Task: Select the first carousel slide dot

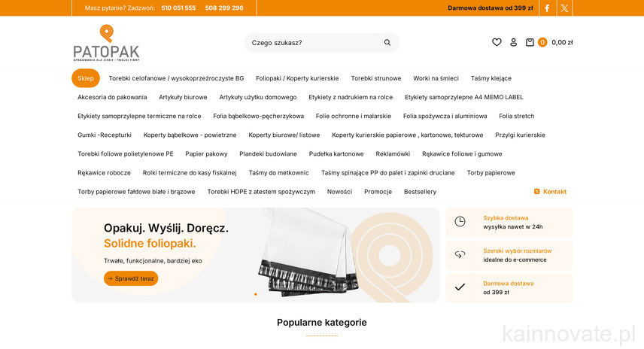Action: (x=255, y=294)
